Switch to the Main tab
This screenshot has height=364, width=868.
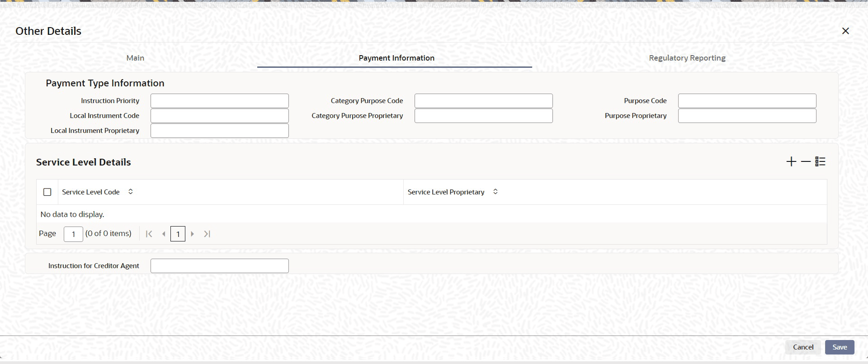coord(135,58)
